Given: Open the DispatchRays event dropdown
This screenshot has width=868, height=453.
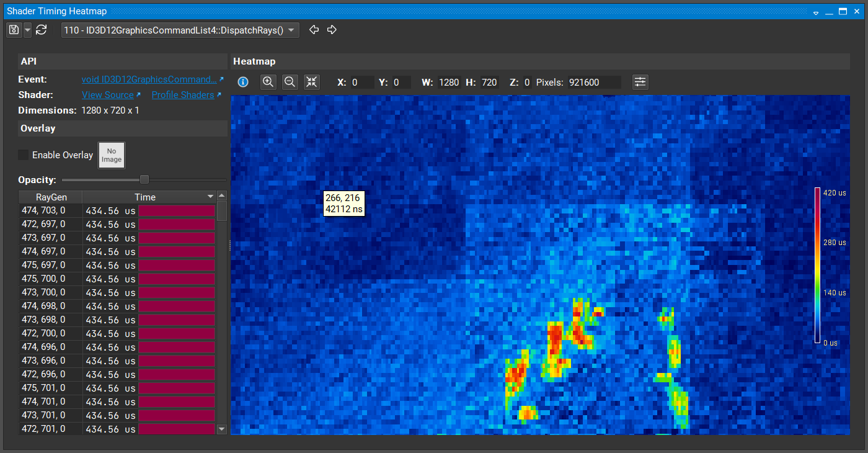Looking at the screenshot, I should pos(179,29).
